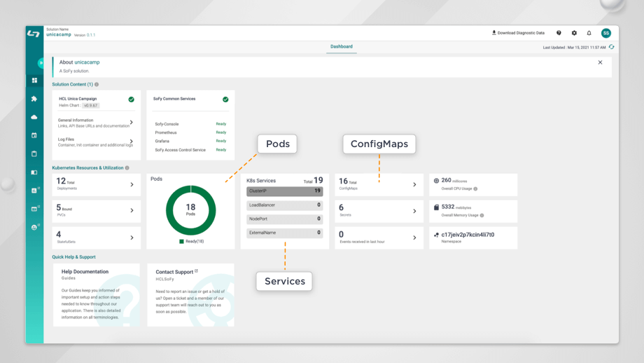Open the SS user avatar menu
This screenshot has width=644, height=363.
point(605,33)
